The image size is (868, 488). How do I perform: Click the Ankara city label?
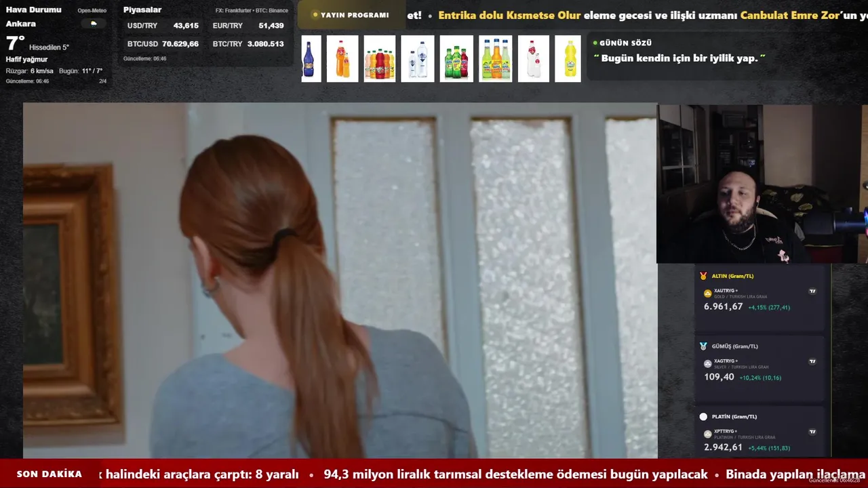tap(21, 24)
